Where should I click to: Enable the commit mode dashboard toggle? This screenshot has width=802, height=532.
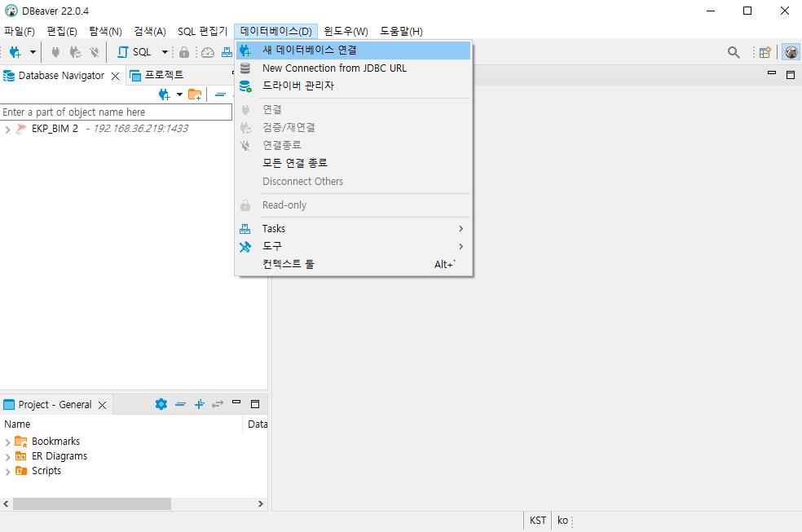227,51
